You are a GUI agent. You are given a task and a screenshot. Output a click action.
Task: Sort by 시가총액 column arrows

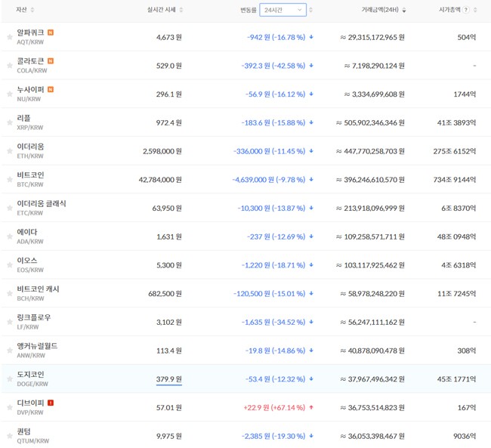(x=475, y=10)
